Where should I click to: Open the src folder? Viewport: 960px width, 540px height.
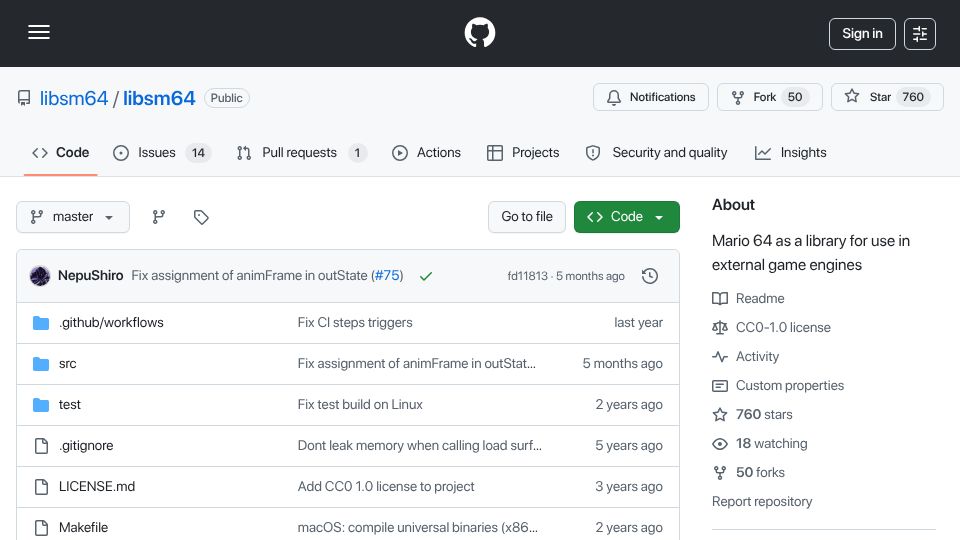67,364
